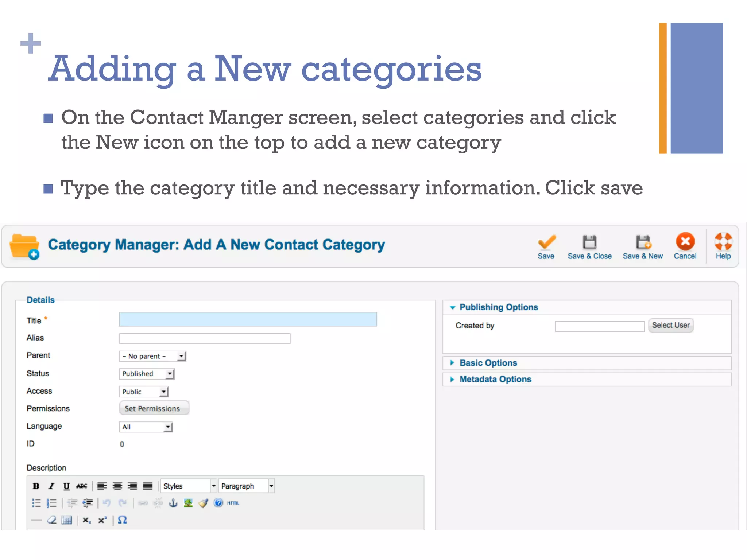The image size is (747, 560).
Task: Expand the Metadata Options panel
Action: [587, 380]
